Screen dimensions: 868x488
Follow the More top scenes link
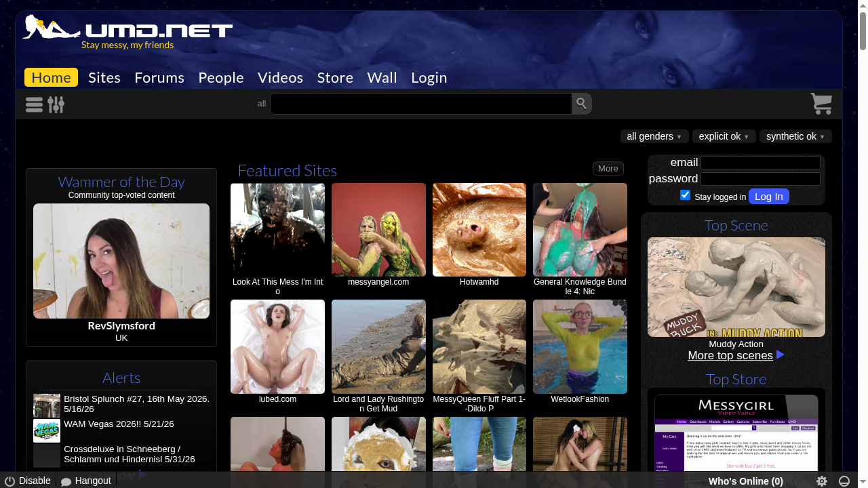(x=731, y=354)
